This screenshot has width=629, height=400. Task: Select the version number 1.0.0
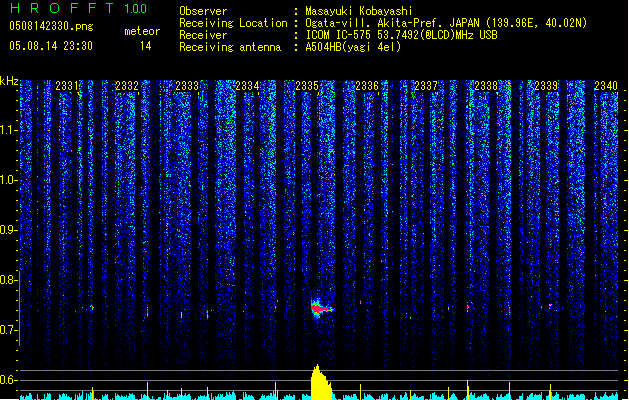pyautogui.click(x=135, y=9)
